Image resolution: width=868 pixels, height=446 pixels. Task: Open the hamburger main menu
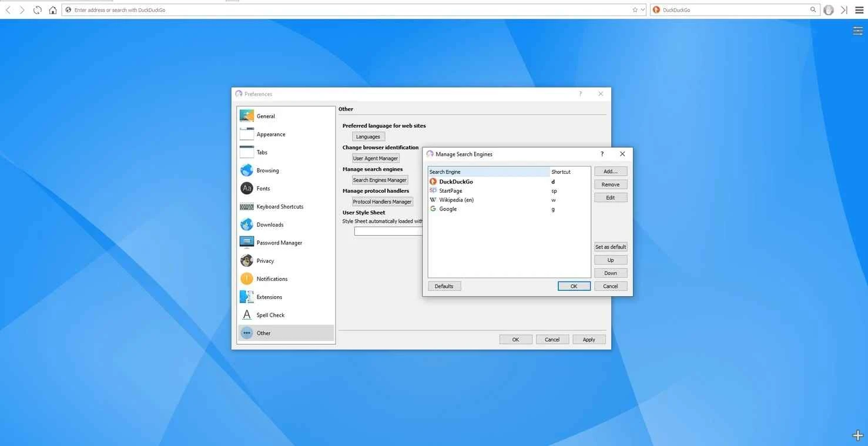(x=859, y=10)
